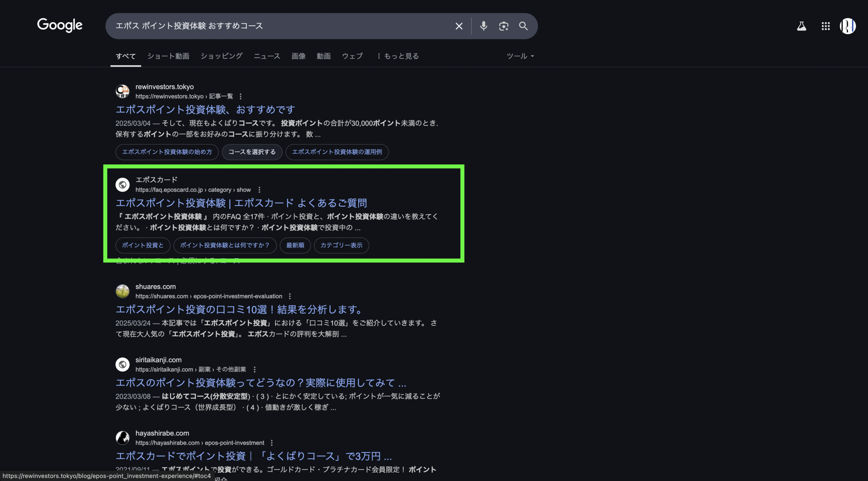This screenshot has height=481, width=868.
Task: Open options menu for rewinvestors.tokyo result
Action: [240, 97]
